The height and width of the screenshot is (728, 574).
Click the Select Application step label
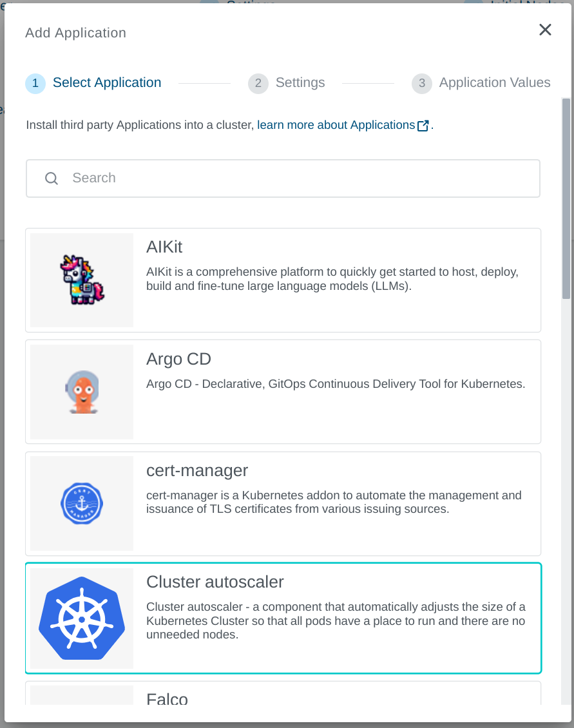pyautogui.click(x=107, y=82)
